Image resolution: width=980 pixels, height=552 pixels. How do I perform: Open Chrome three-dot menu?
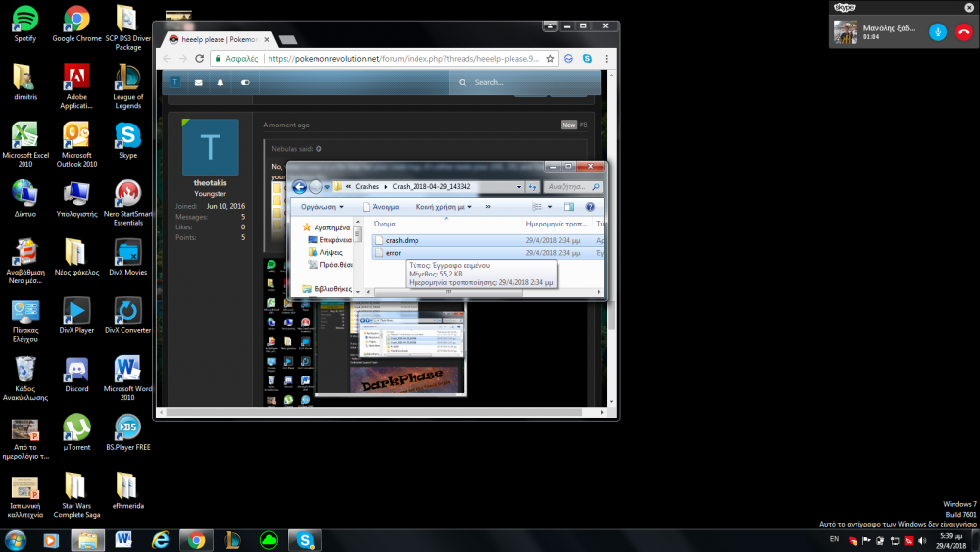(607, 59)
